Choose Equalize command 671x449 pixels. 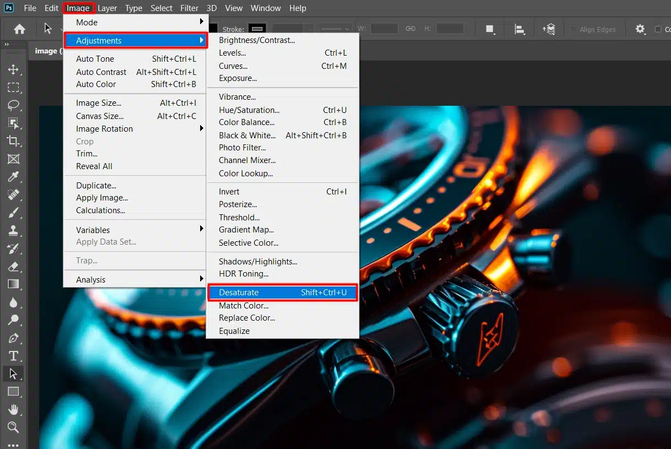pyautogui.click(x=282, y=331)
